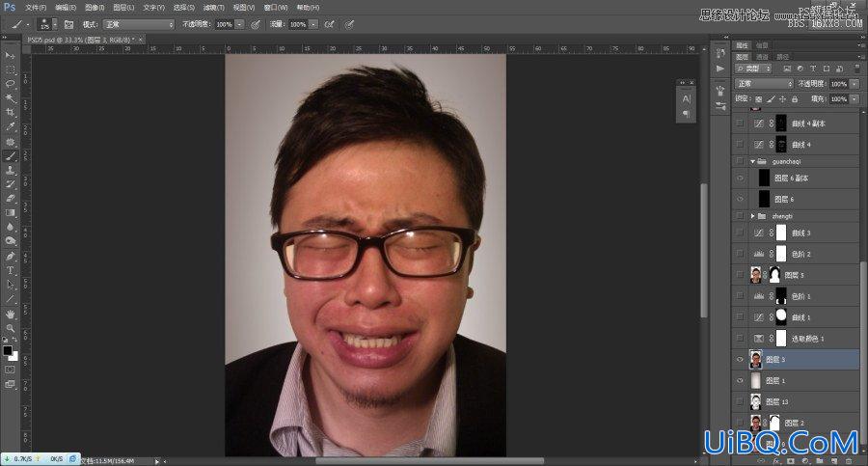Open the layer filter type dropdown
This screenshot has height=466, width=868.
[753, 69]
